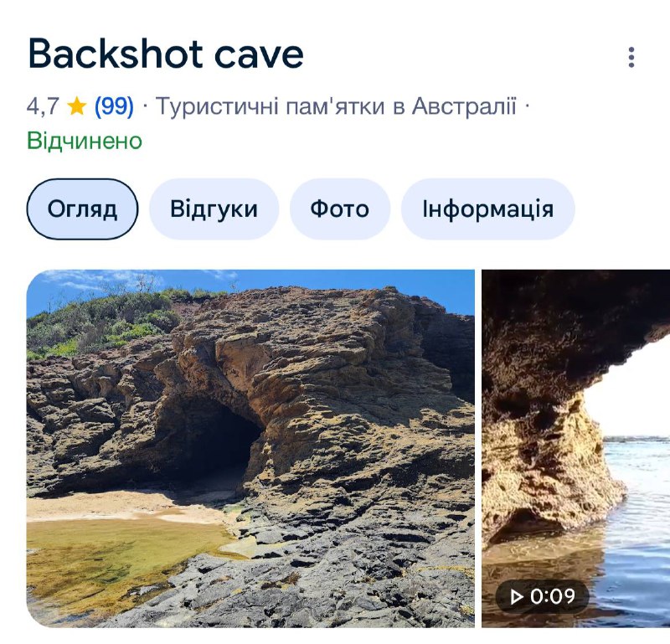Click the Backshot cave title
The image size is (670, 644).
pyautogui.click(x=165, y=54)
